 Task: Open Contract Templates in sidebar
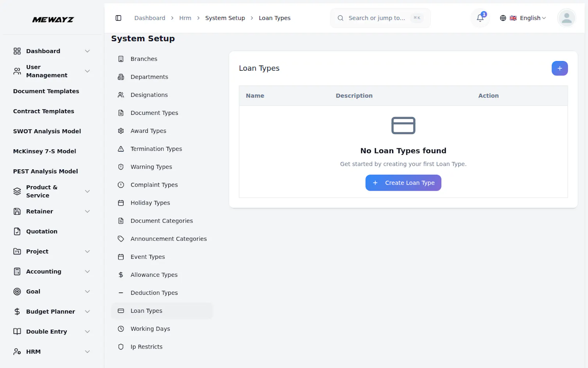(43, 111)
